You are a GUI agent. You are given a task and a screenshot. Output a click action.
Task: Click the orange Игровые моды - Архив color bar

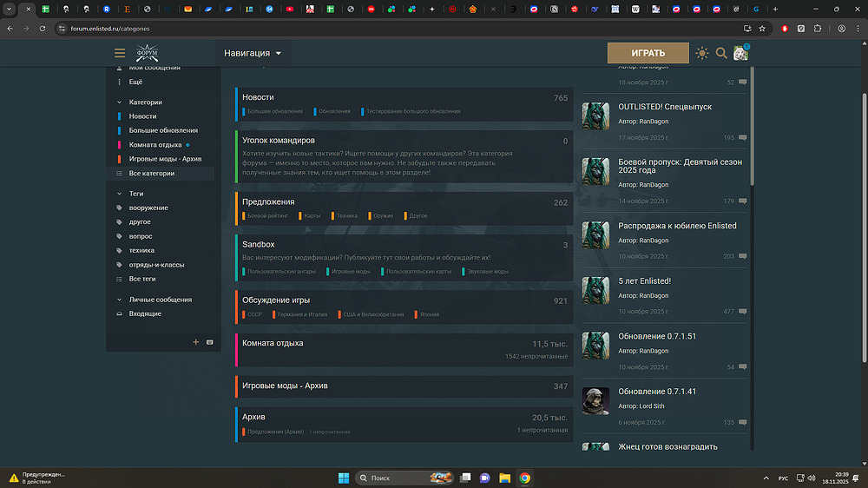point(236,386)
